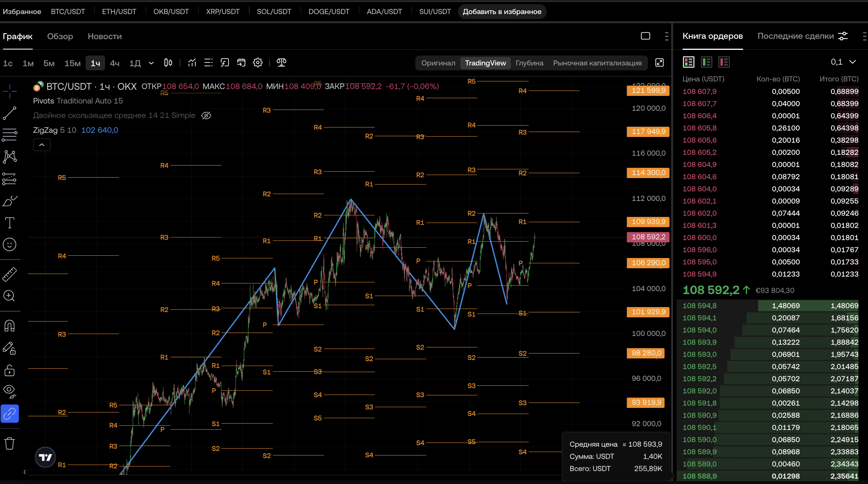Open the chart settings gear

(x=258, y=62)
